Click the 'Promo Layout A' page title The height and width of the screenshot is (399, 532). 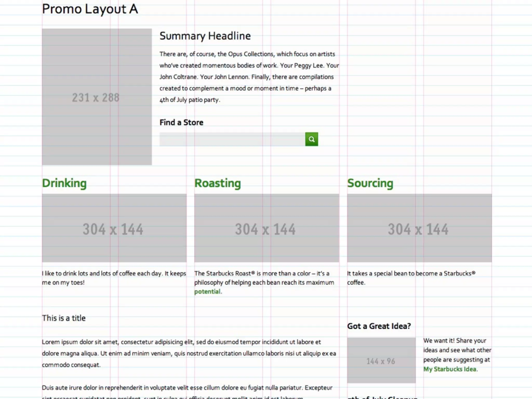(x=90, y=9)
